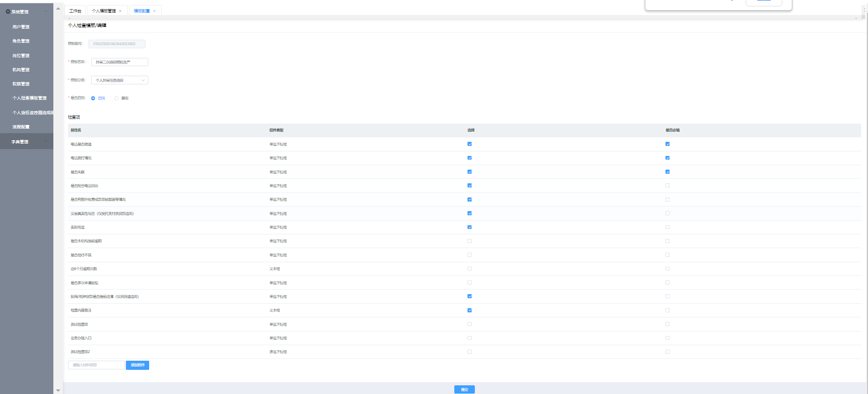Close the 个人模板管理 tab
Image resolution: width=868 pixels, height=394 pixels.
click(x=120, y=11)
